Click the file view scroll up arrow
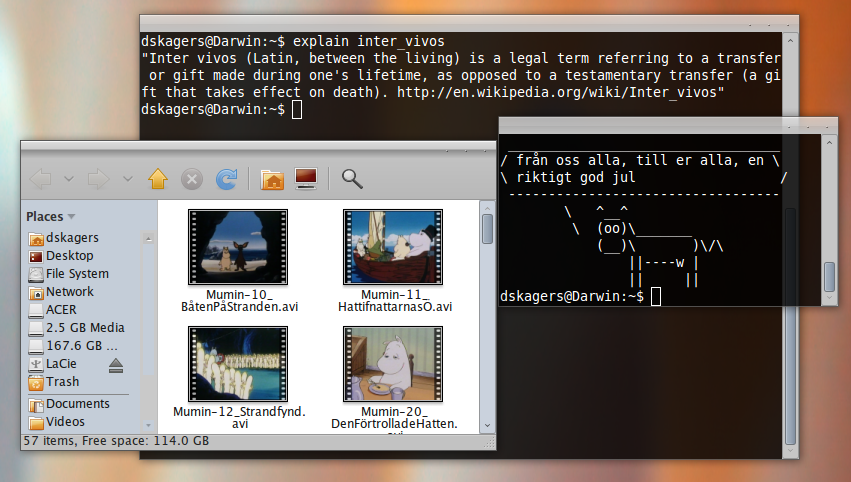851x482 pixels. (487, 208)
